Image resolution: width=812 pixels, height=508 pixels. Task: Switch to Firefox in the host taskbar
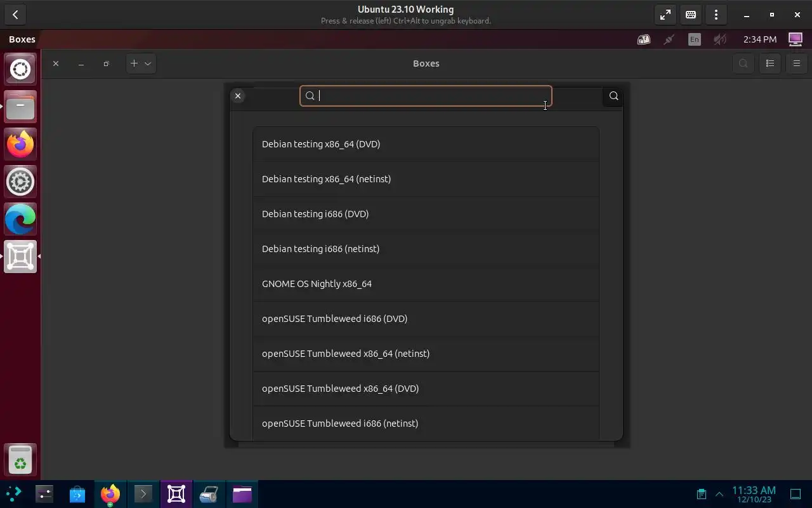[x=110, y=494]
